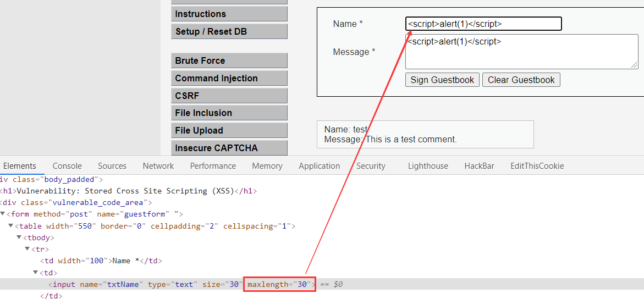Collapse the td node containing input
The image size is (644, 299).
click(x=36, y=272)
